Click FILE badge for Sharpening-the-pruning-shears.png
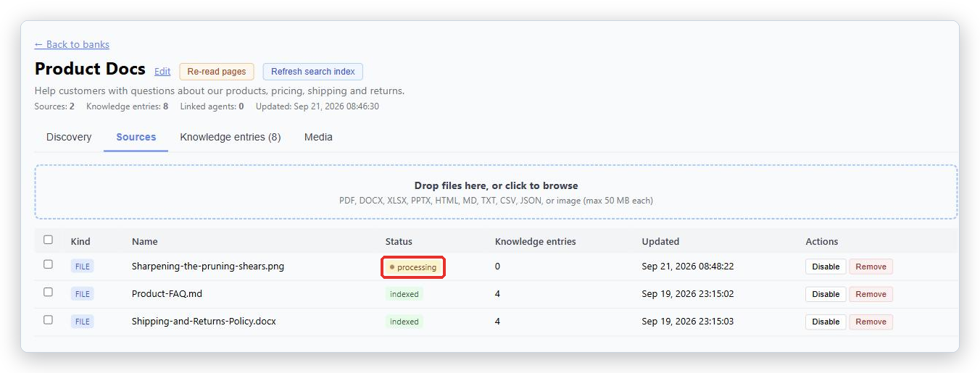Viewport: 980px width, 373px height. (83, 267)
